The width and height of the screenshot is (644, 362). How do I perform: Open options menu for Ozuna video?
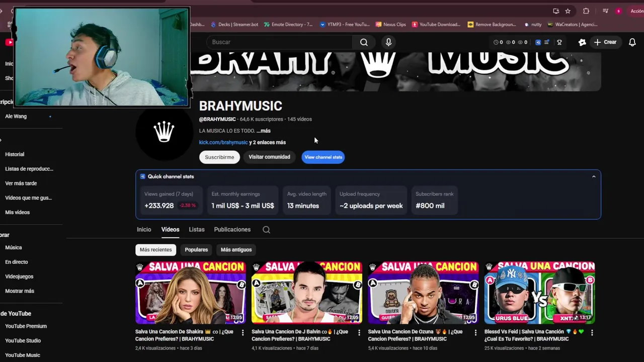coord(475,332)
